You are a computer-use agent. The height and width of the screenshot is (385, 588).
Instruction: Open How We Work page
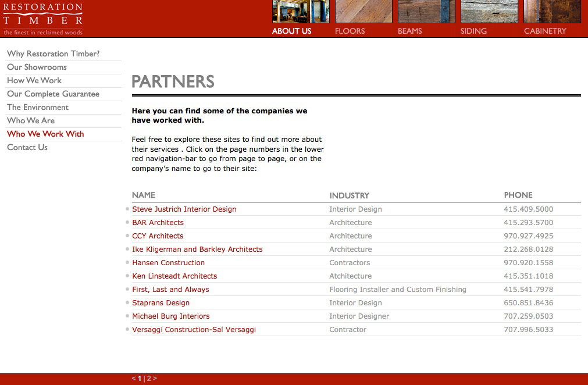34,81
